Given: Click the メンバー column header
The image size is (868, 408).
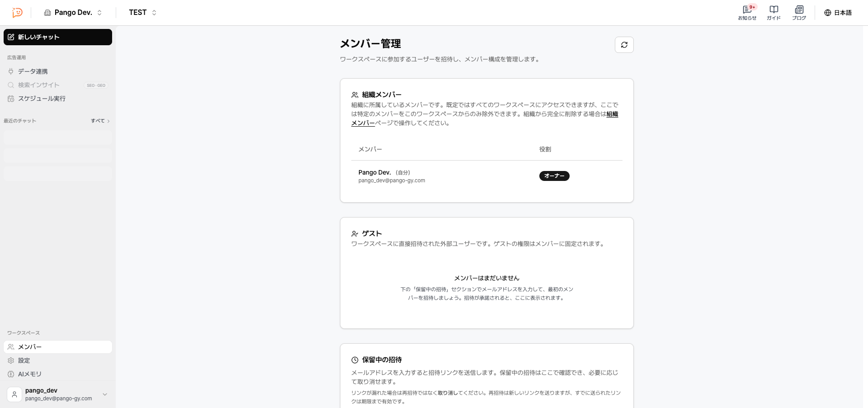Looking at the screenshot, I should click(x=370, y=149).
